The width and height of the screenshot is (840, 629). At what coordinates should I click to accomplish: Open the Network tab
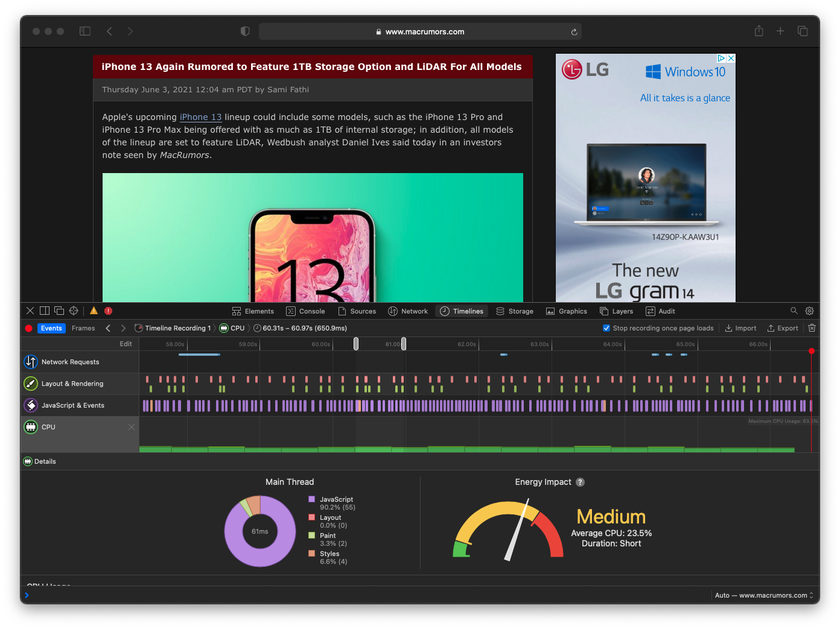pyautogui.click(x=408, y=311)
